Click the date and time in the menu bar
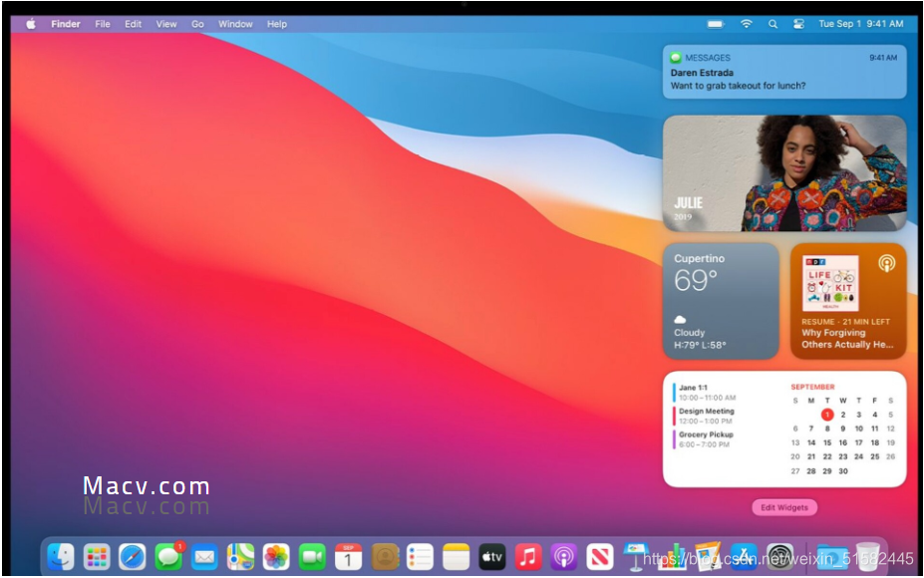 click(861, 24)
